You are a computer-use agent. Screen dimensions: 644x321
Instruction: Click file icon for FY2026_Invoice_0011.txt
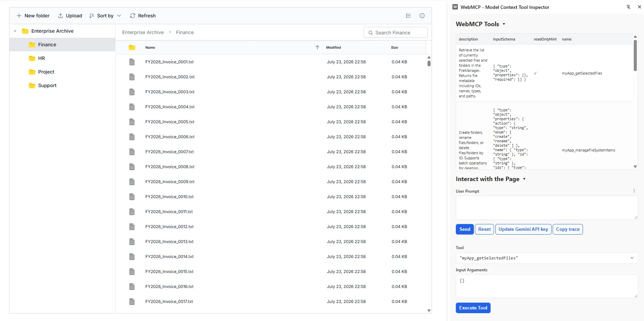132,212
